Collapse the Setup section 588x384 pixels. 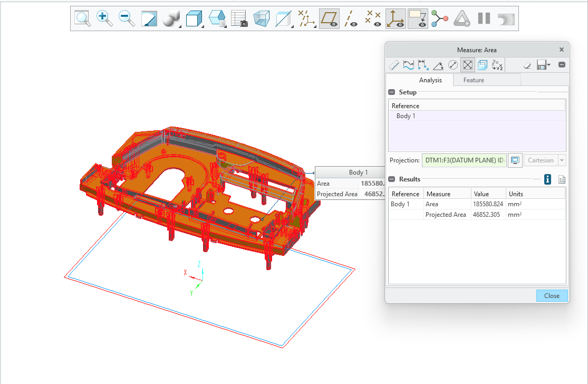(391, 92)
